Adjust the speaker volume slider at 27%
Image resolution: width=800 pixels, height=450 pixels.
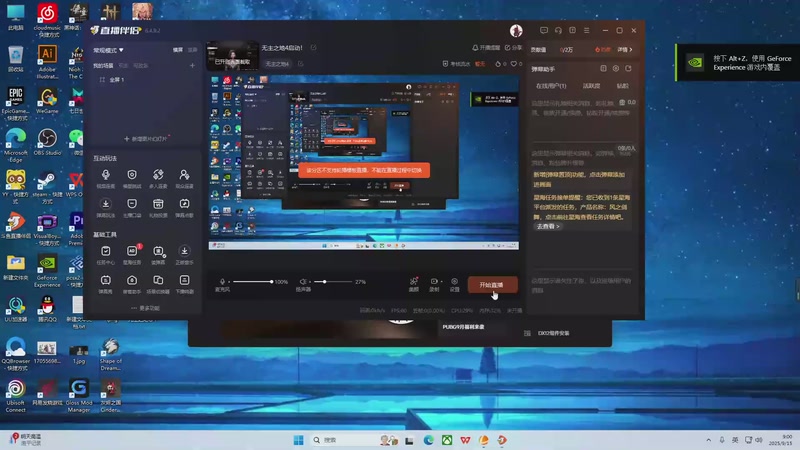click(333, 282)
